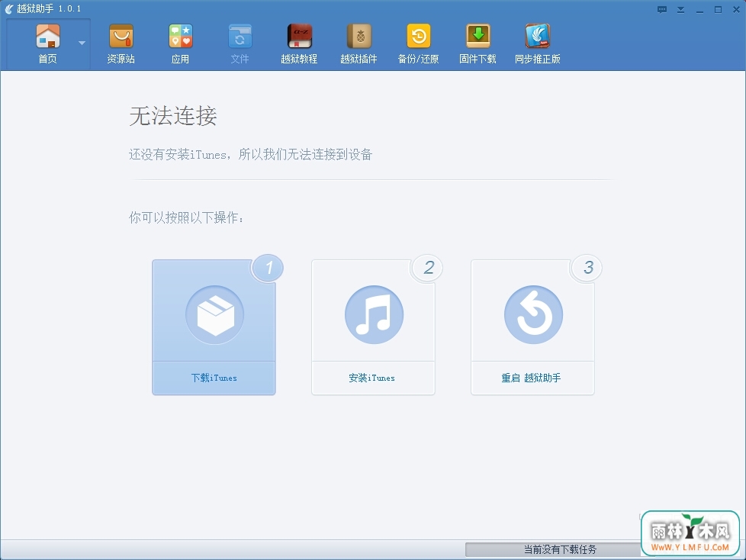746x560 pixels.
Task: Click the 还没有安装iTunes message text
Action: click(251, 154)
